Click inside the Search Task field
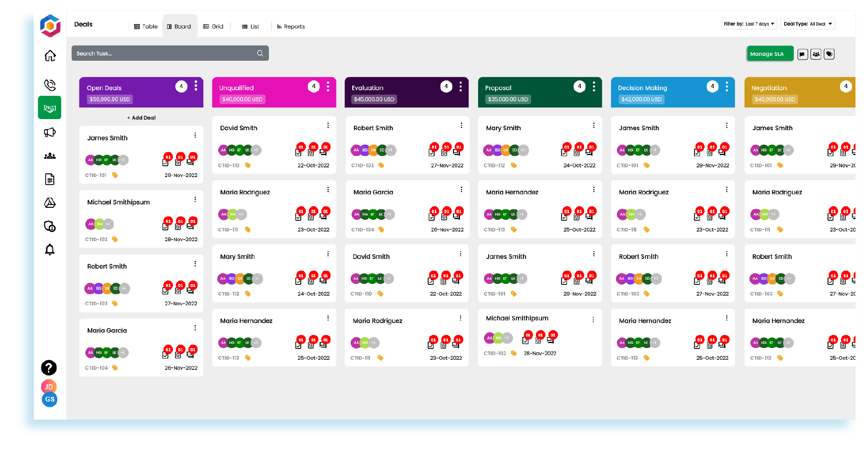Image resolution: width=868 pixels, height=458 pixels. coord(169,53)
